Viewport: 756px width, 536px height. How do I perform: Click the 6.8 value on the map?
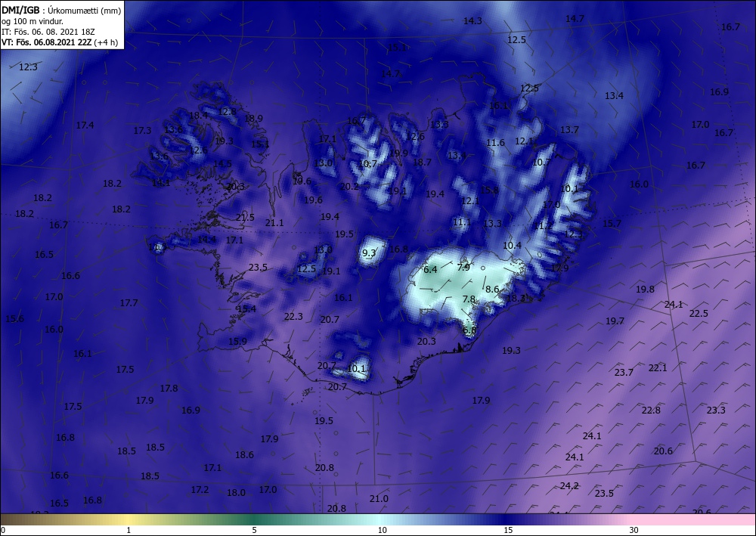pyautogui.click(x=469, y=330)
